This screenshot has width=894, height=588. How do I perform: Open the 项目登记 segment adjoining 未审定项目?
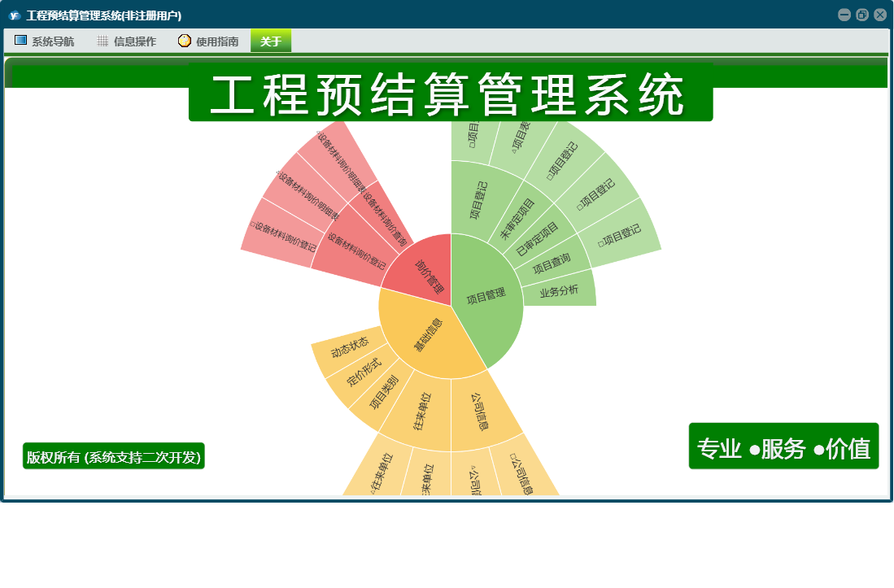coord(479,199)
